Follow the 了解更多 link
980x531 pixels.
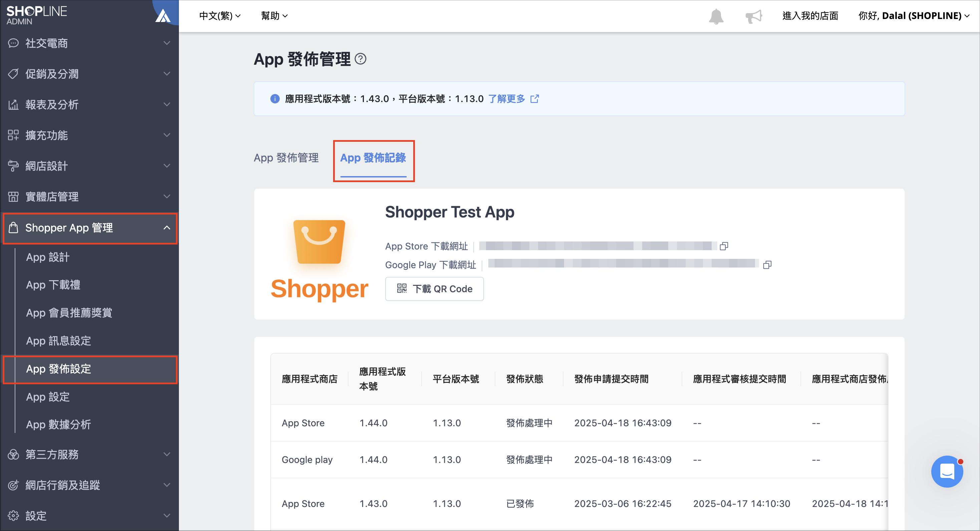coord(507,99)
